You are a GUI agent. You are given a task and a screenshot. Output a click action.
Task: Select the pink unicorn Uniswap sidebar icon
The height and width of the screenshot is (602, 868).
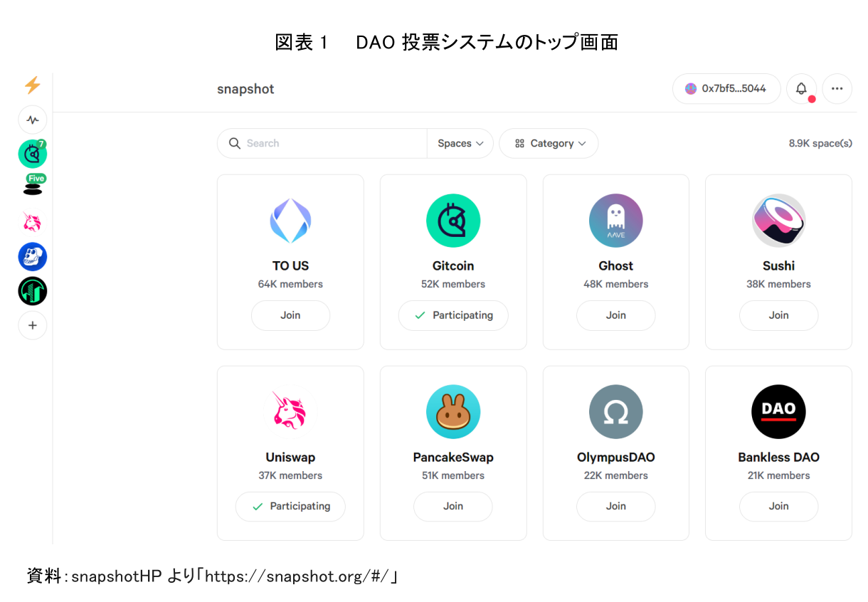click(32, 223)
